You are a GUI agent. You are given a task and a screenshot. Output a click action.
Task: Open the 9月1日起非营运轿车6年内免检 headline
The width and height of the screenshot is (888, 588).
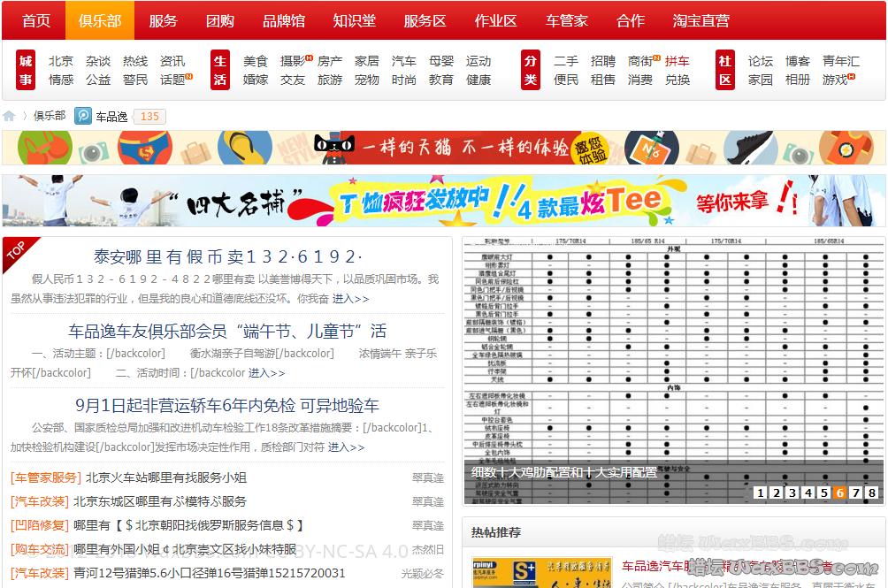[x=227, y=405]
